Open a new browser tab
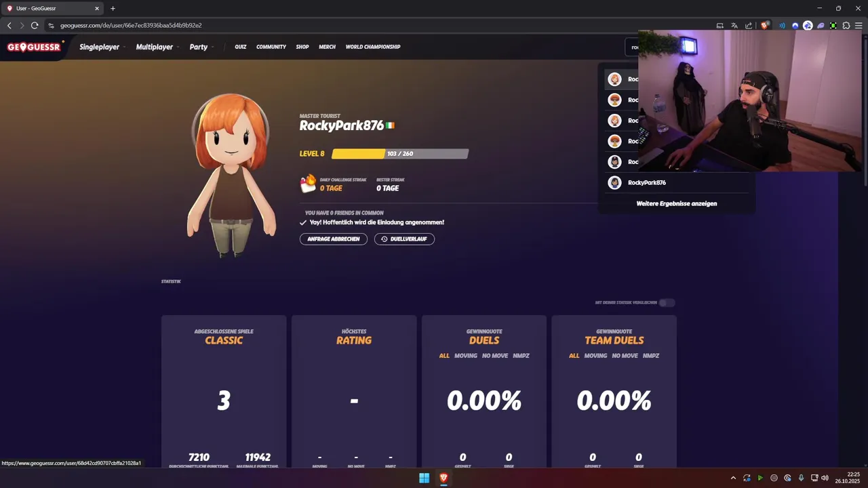Screen dimensions: 868x488 tap(113, 8)
